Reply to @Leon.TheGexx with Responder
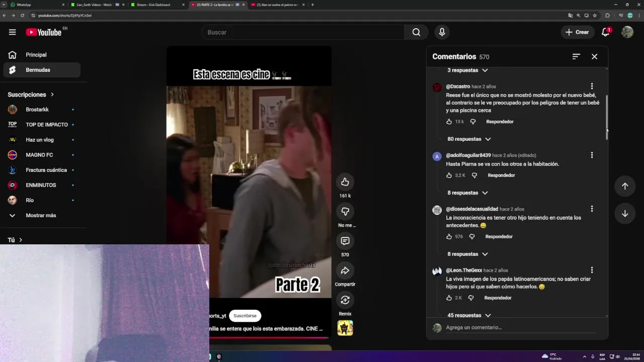The image size is (644, 362). pyautogui.click(x=498, y=298)
